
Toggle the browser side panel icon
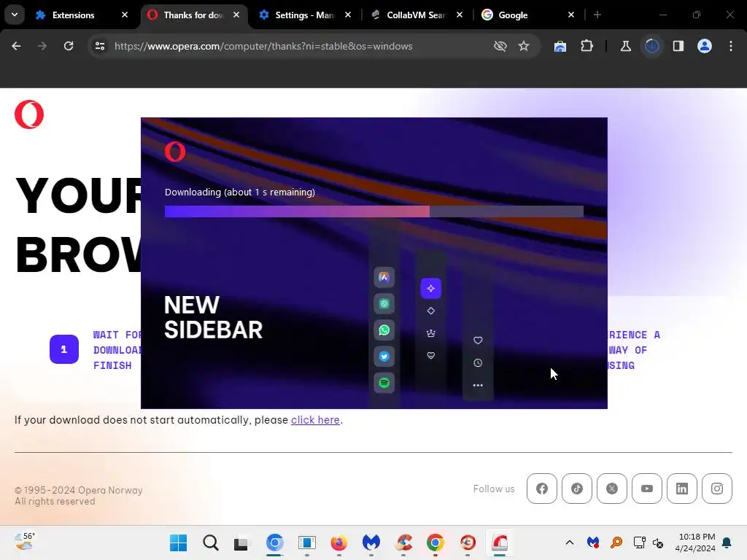pyautogui.click(x=678, y=46)
